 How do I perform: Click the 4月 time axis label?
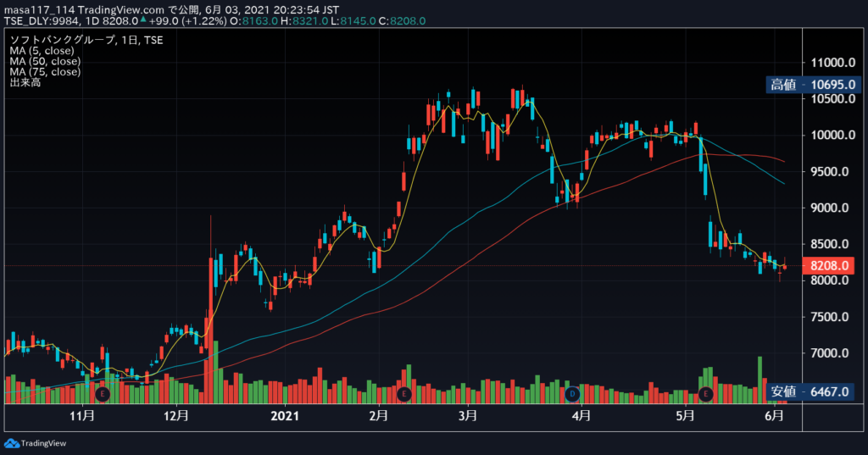point(581,416)
